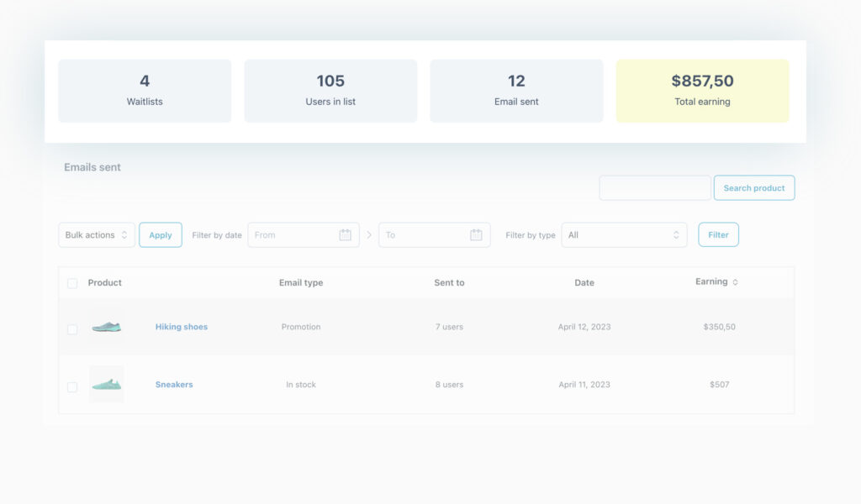Click inside the product search input field
The height and width of the screenshot is (504, 861).
[x=655, y=187]
